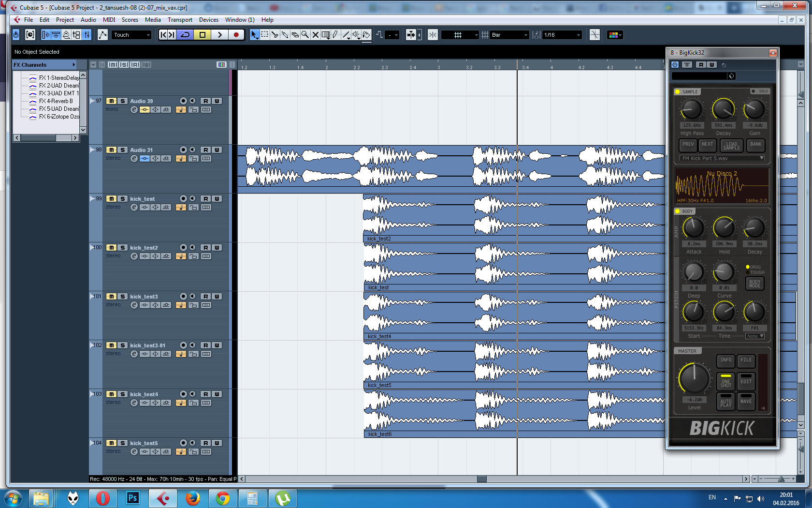Click the Record transport button
Image resolution: width=812 pixels, height=508 pixels.
236,35
